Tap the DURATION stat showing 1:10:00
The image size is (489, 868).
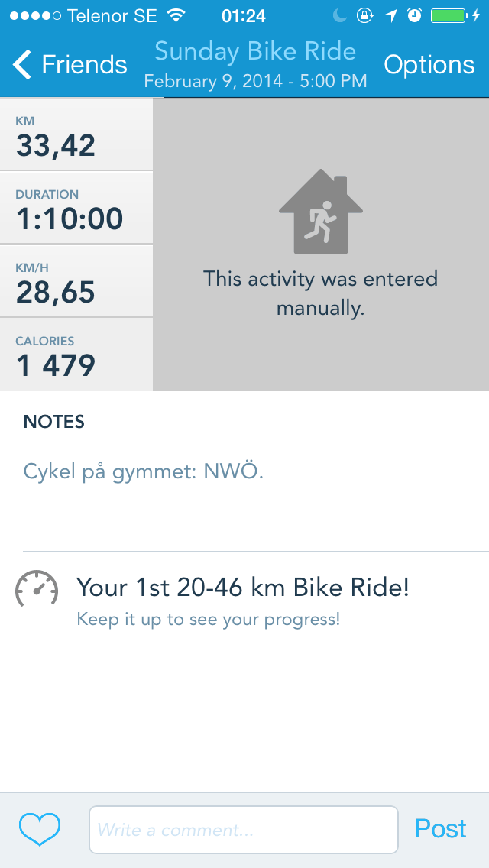point(76,208)
